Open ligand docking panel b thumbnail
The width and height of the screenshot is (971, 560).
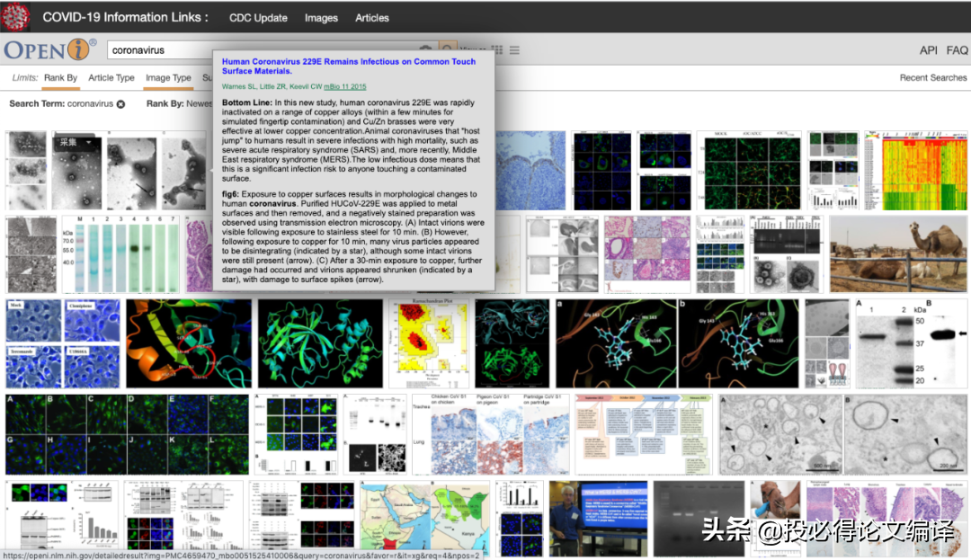(739, 344)
